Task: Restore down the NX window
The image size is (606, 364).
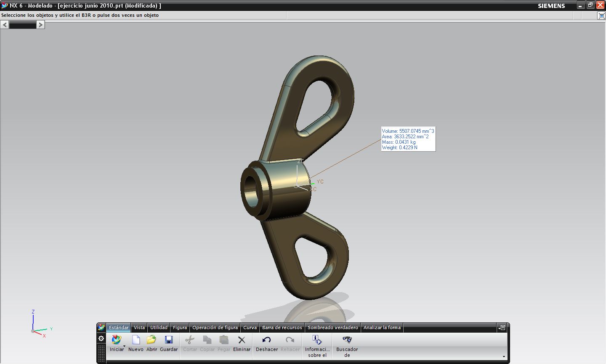Action: pyautogui.click(x=590, y=5)
